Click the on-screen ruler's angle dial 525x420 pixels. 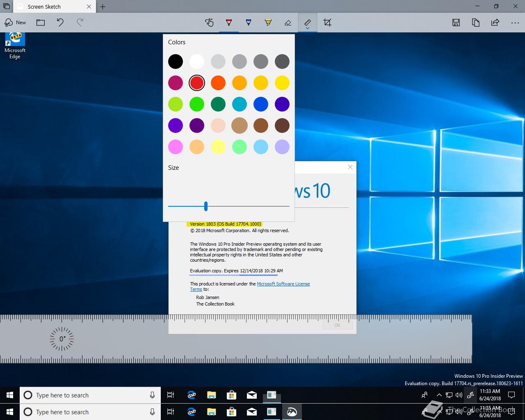pos(62,339)
